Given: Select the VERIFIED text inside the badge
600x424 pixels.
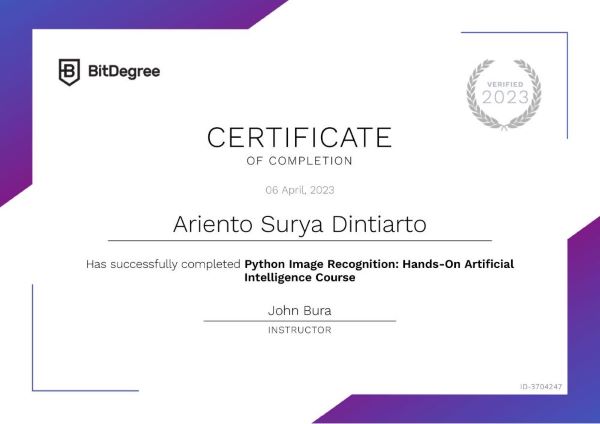Looking at the screenshot, I should click(506, 83).
